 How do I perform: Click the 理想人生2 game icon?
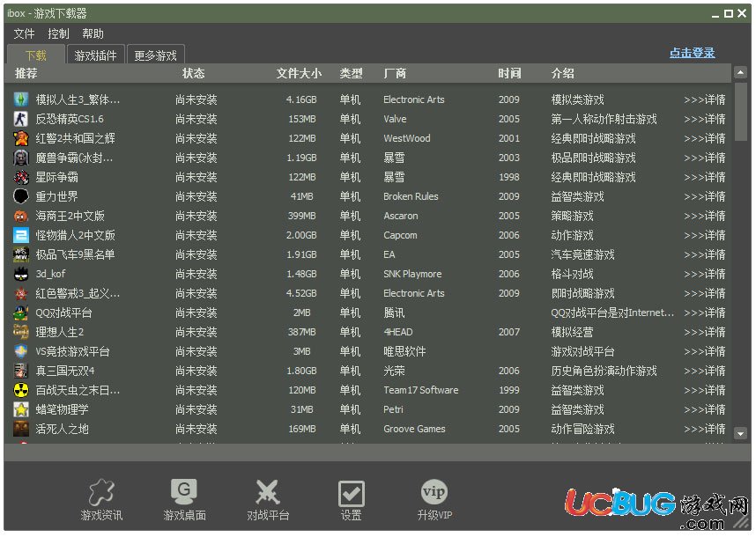tap(21, 332)
